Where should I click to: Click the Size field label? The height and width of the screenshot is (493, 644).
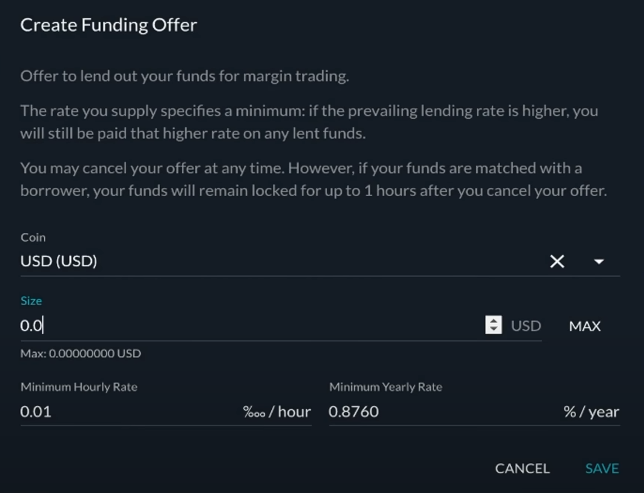pos(31,301)
